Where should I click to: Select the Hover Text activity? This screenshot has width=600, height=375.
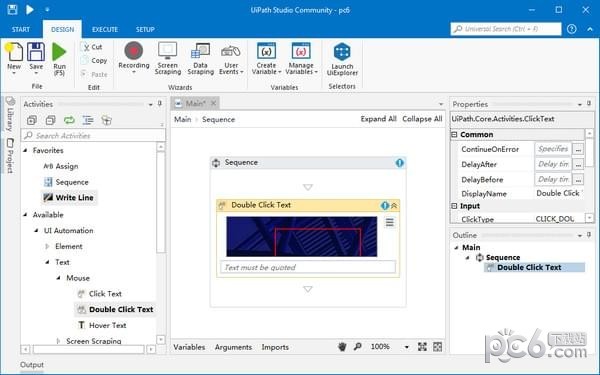pyautogui.click(x=102, y=325)
